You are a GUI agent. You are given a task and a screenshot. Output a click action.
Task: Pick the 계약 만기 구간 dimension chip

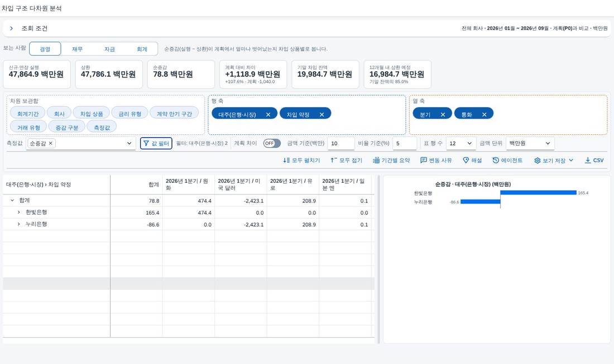point(174,114)
